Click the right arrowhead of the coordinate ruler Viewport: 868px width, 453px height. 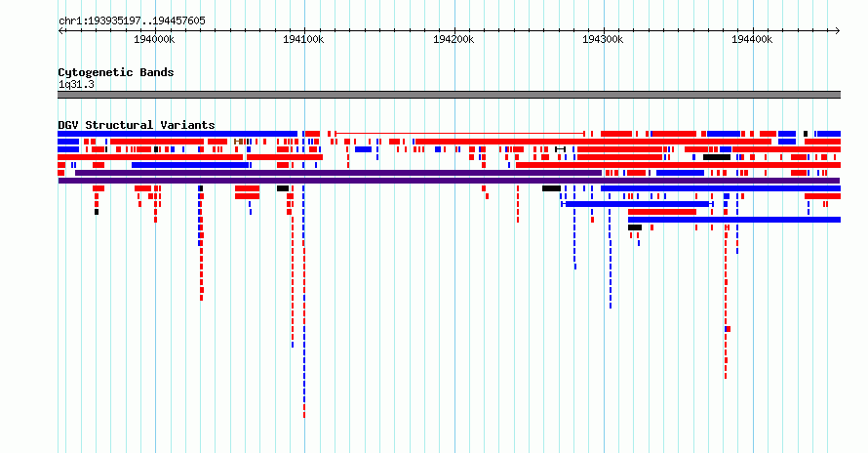(x=838, y=31)
